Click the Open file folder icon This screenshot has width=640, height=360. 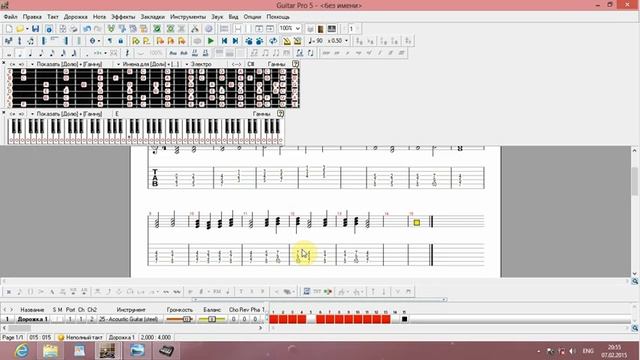tap(20, 29)
